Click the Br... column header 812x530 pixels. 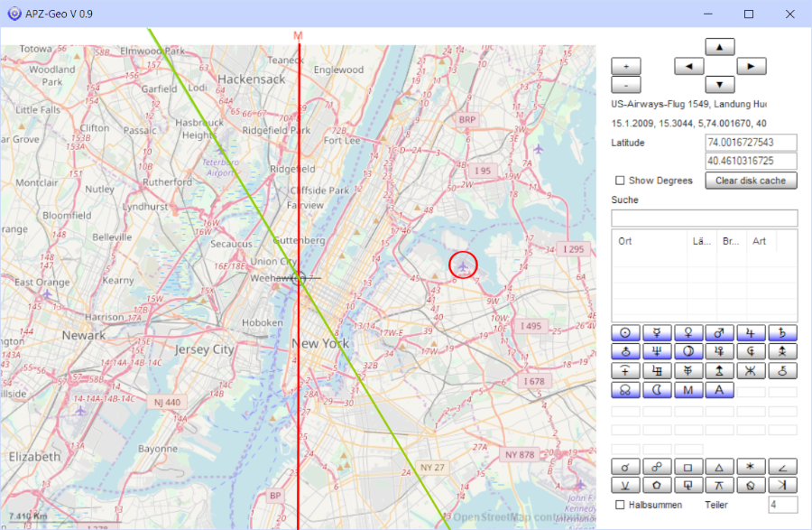[x=732, y=241]
